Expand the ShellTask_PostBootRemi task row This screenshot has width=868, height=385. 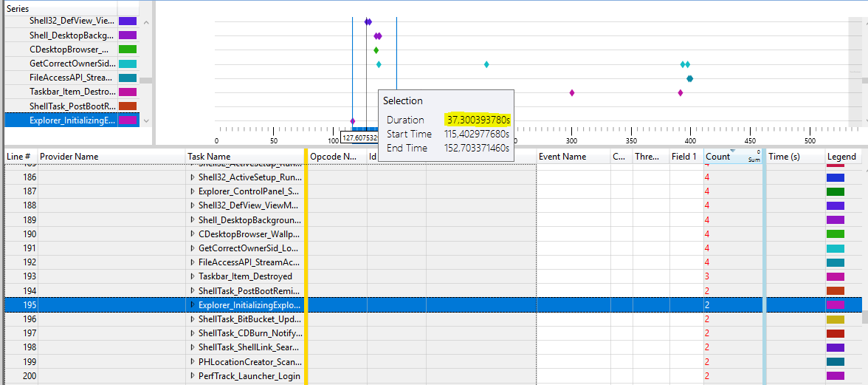tap(193, 290)
